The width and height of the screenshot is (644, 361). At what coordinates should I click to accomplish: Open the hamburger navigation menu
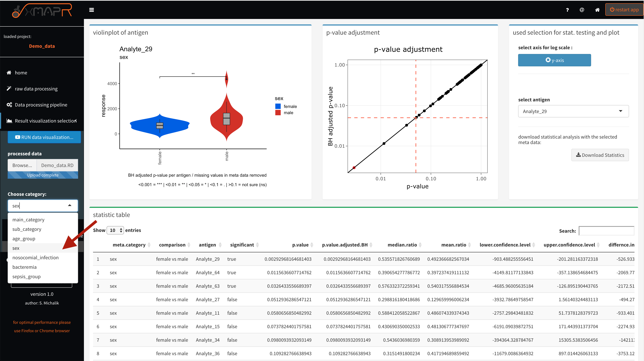pos(92,10)
